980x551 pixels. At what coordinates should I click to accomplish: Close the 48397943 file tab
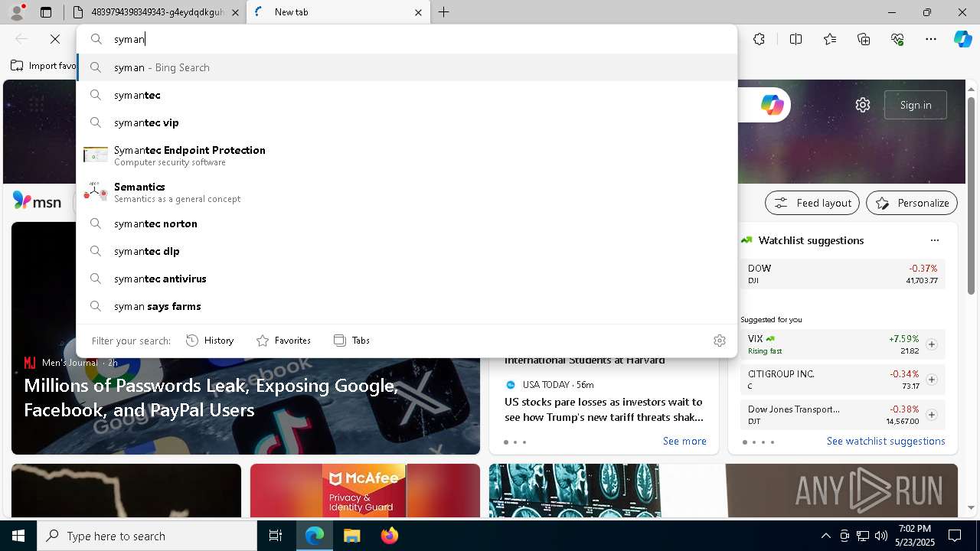[x=235, y=12]
